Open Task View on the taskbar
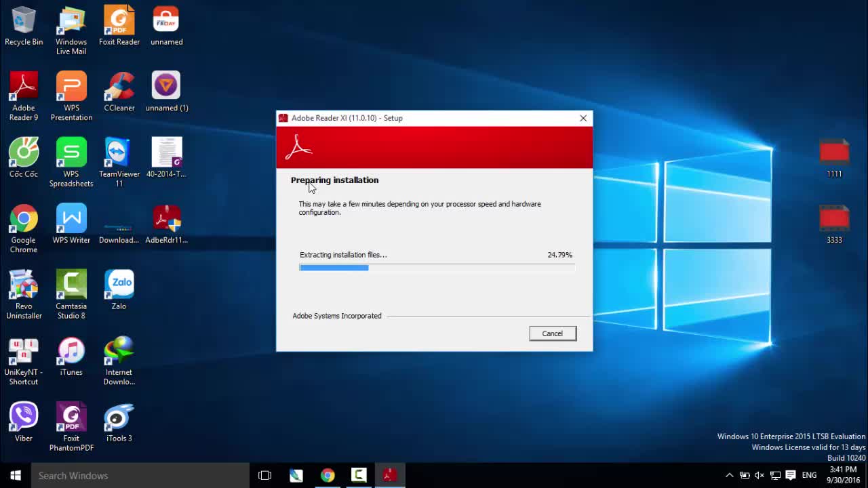868x488 pixels. click(x=265, y=475)
